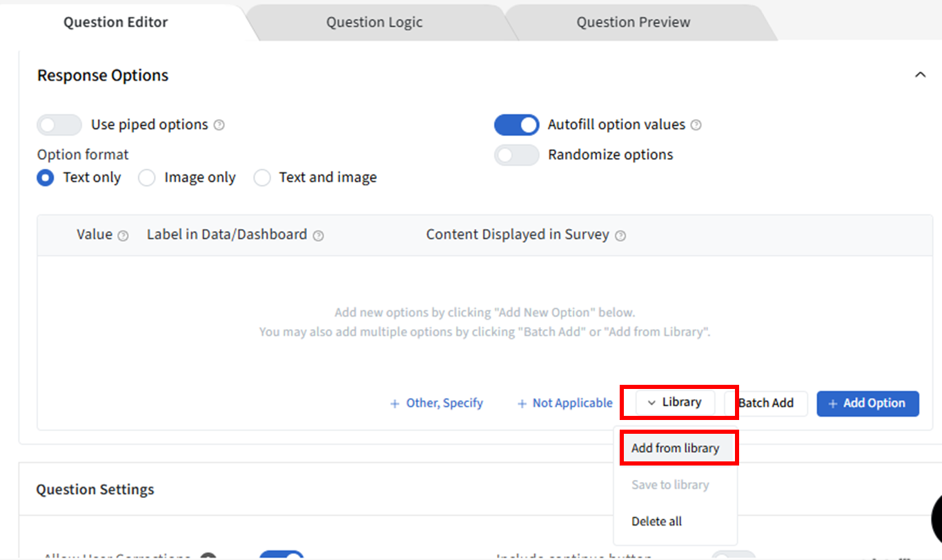Enable the Randomize options switch

click(x=516, y=155)
